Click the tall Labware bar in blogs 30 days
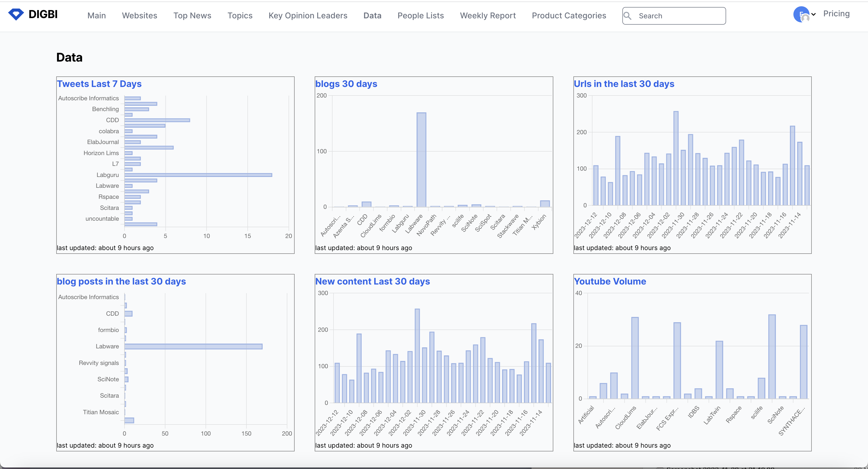868x469 pixels. point(421,160)
